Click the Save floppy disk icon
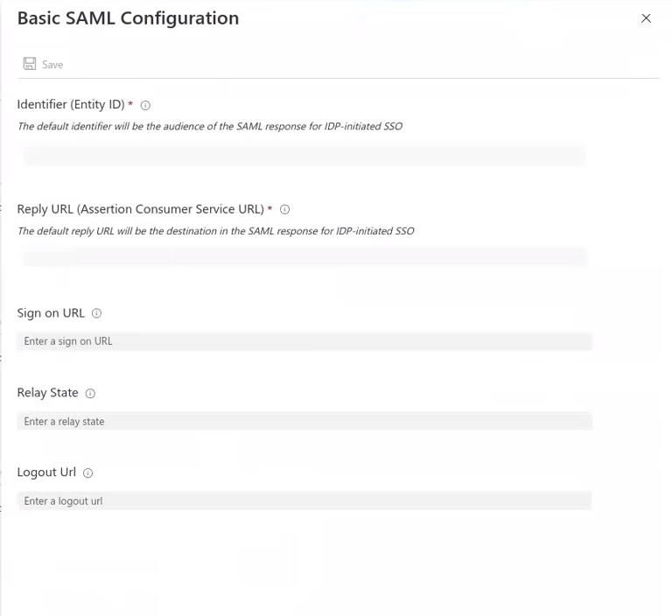The width and height of the screenshot is (672, 616). 30,64
